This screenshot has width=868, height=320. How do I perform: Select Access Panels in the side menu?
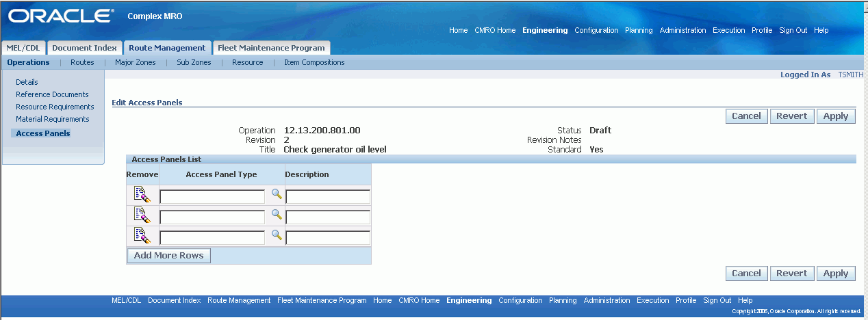tap(43, 133)
